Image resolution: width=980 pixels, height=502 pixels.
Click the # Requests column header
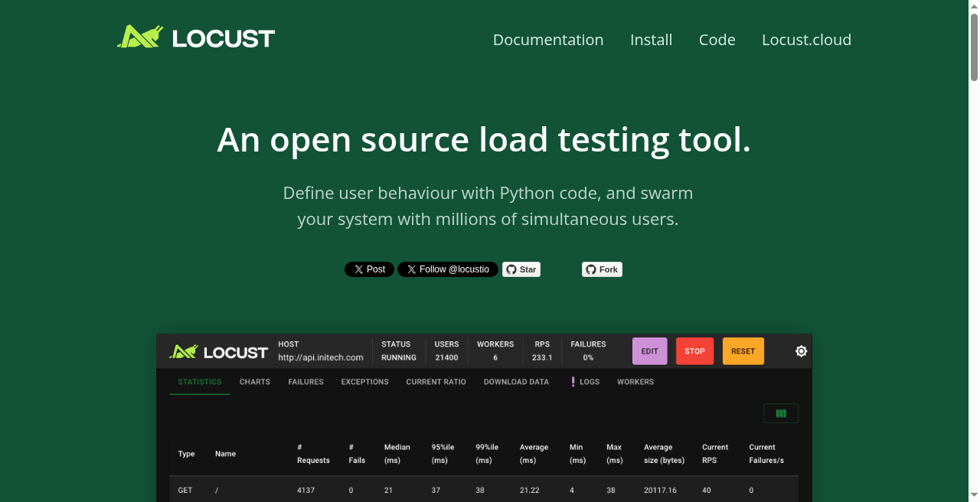coord(313,454)
